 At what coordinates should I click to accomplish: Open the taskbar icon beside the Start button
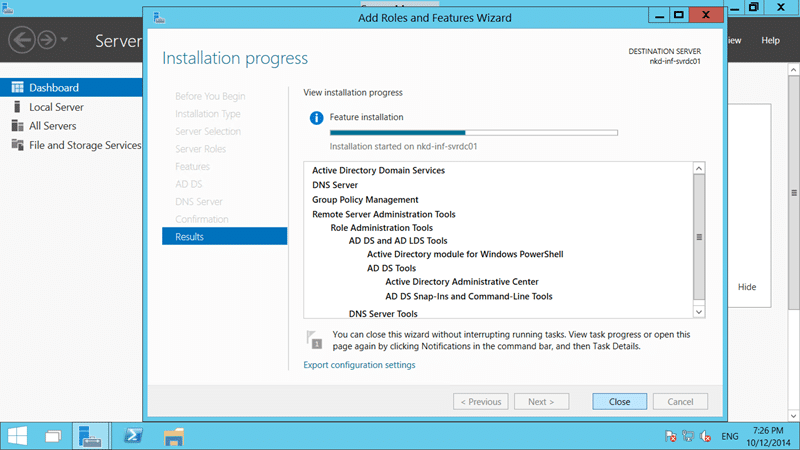point(53,436)
